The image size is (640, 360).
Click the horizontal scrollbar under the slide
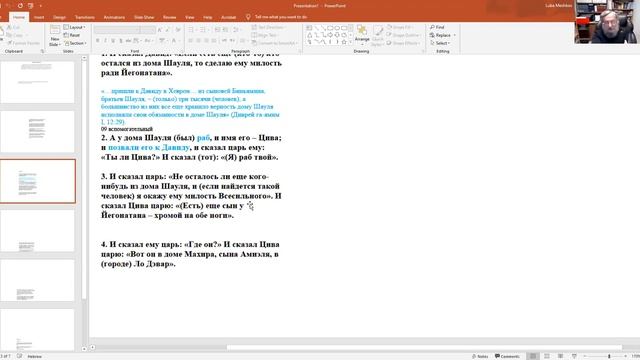(x=424, y=347)
